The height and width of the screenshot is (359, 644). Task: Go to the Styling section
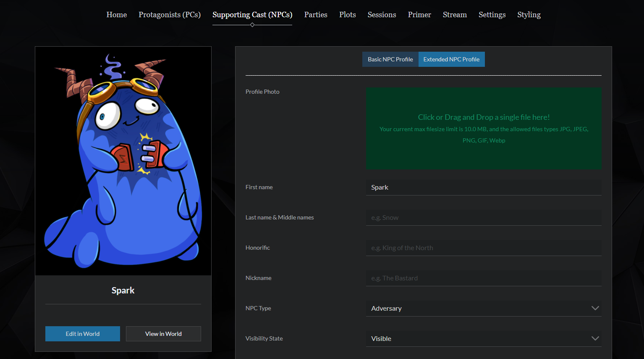[529, 15]
